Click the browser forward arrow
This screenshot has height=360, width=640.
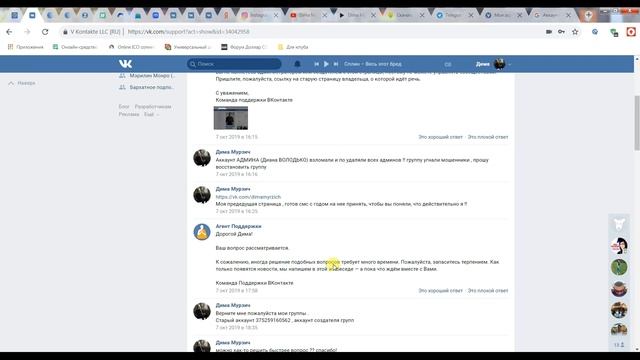tap(27, 31)
